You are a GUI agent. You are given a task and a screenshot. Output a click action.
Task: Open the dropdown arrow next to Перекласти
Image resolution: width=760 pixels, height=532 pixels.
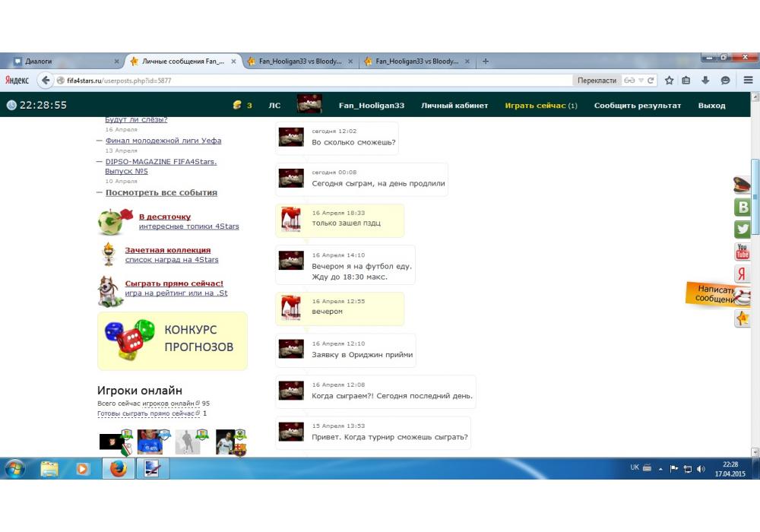coord(641,80)
